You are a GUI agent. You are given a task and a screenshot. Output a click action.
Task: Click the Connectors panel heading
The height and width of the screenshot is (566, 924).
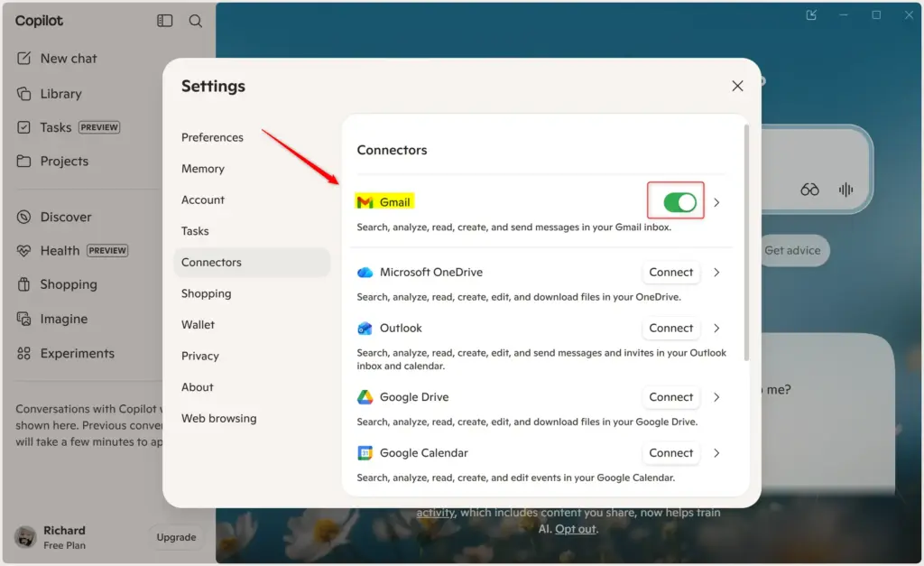[392, 151]
